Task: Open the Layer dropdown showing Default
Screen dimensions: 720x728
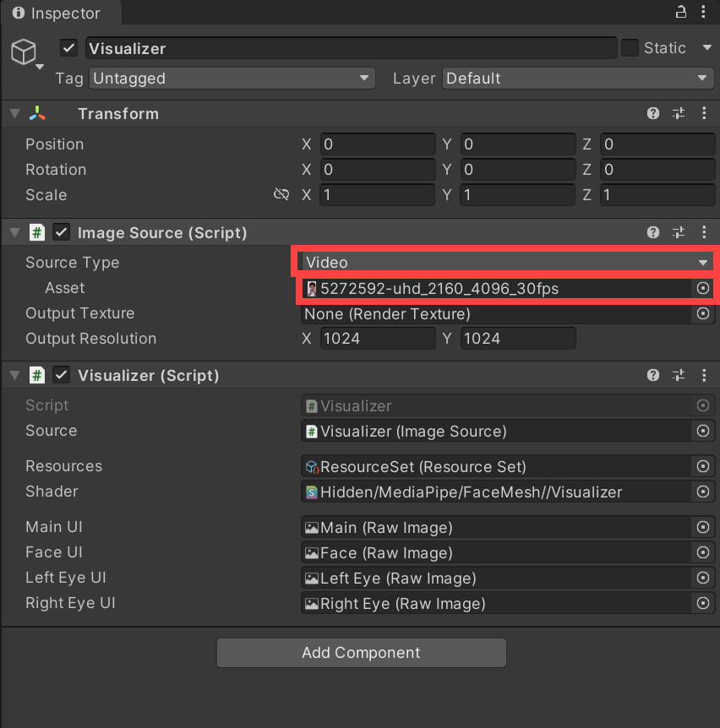Action: [x=578, y=78]
